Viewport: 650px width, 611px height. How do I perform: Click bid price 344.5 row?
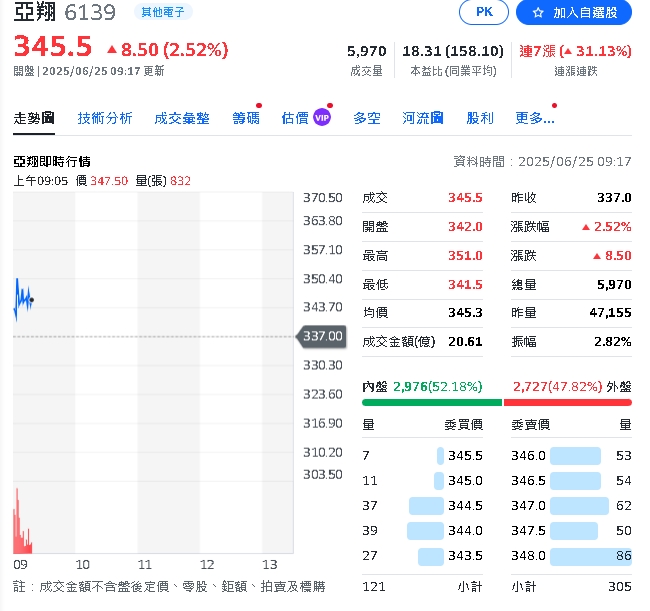coord(422,506)
